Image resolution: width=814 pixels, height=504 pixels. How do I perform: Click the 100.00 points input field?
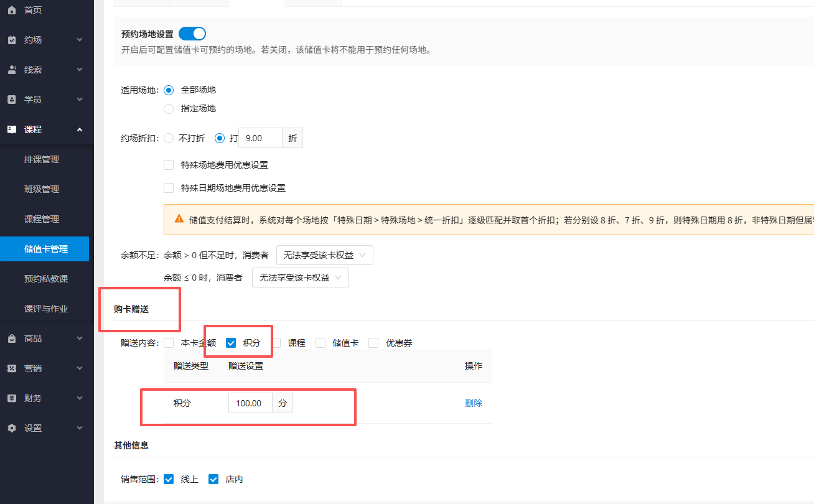[x=250, y=403]
